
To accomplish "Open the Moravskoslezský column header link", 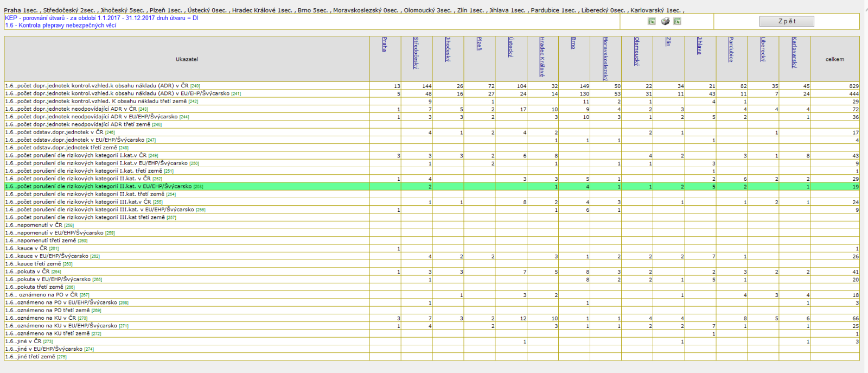I will pos(604,59).
